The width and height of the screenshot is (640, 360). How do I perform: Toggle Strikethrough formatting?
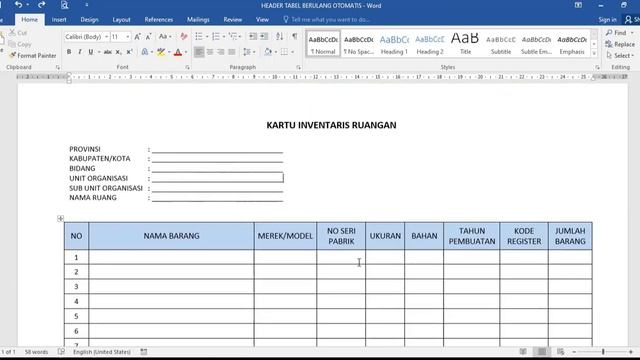coord(107,52)
